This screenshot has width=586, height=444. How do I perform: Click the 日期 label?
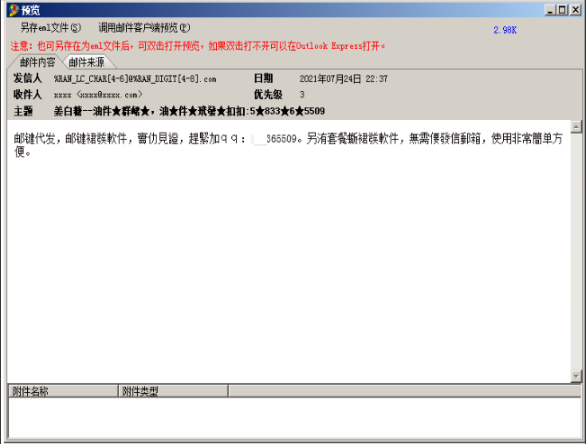pos(263,78)
